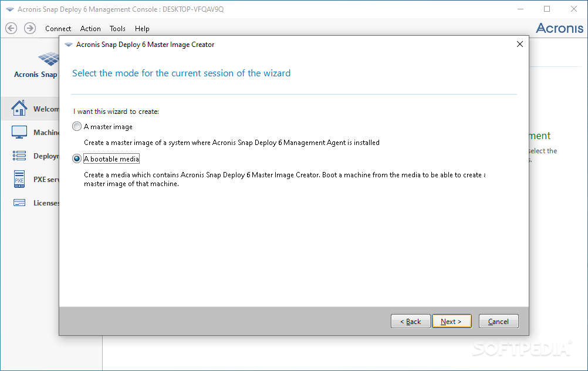Click the Management Console title bar icon
Image resolution: width=588 pixels, height=371 pixels.
point(10,9)
